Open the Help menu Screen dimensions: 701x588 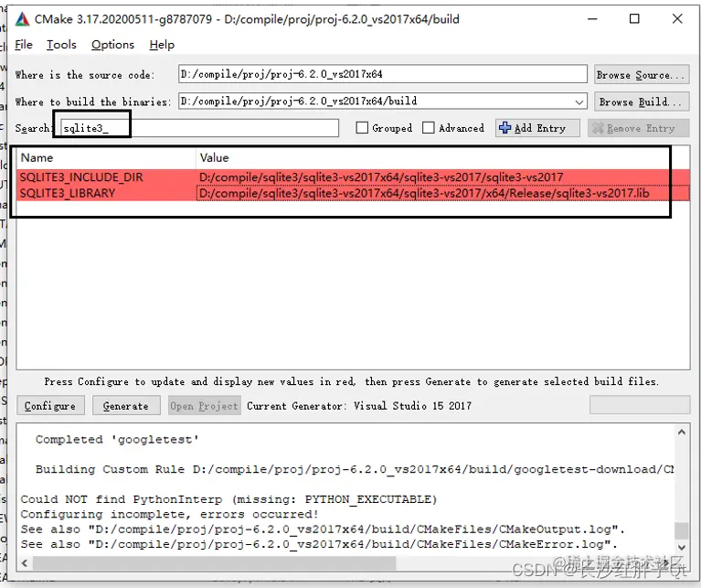coord(162,45)
